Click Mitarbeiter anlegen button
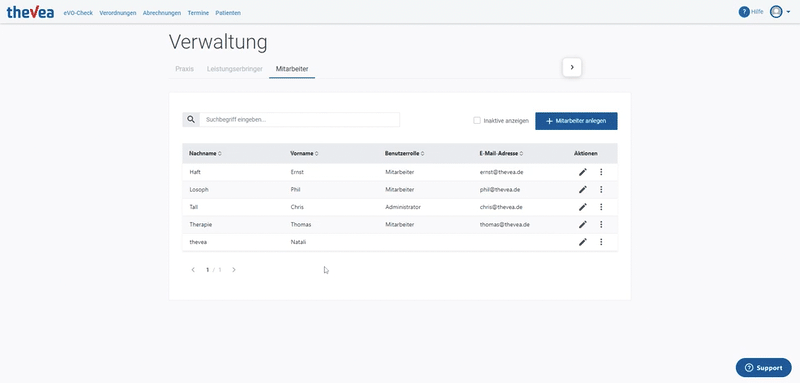800x383 pixels. 576,121
